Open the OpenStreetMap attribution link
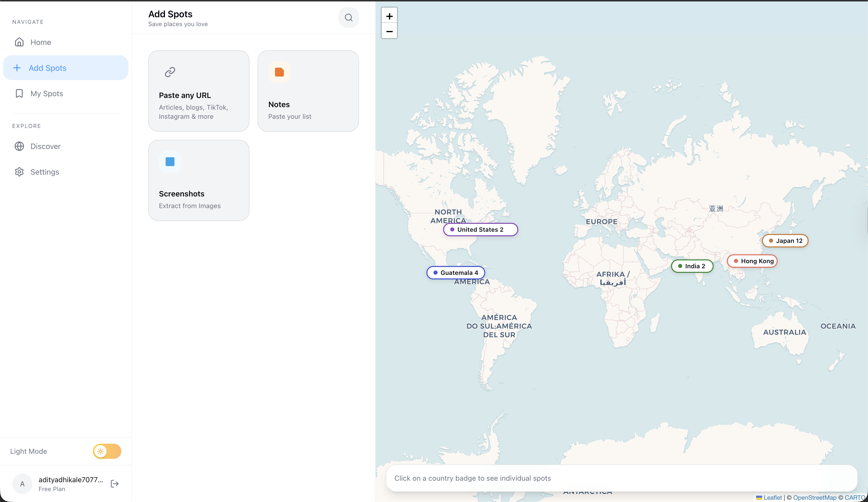Screen dimensions: 868x502 click(815, 497)
